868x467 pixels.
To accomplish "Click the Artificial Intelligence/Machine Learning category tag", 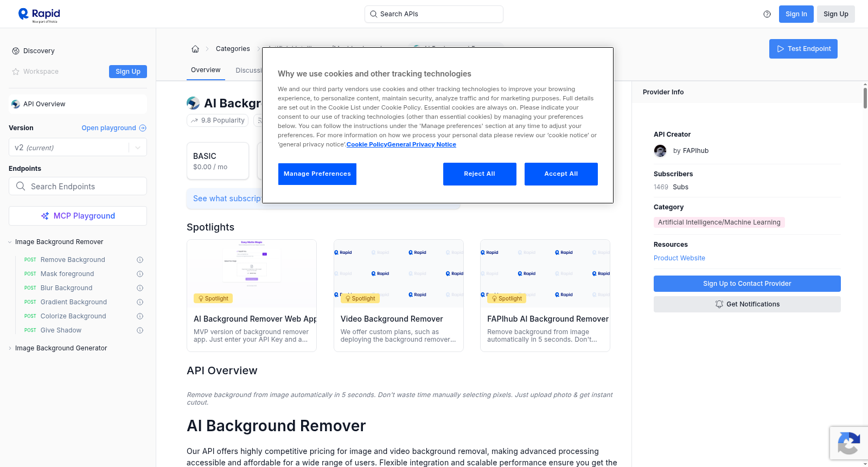I will point(719,222).
